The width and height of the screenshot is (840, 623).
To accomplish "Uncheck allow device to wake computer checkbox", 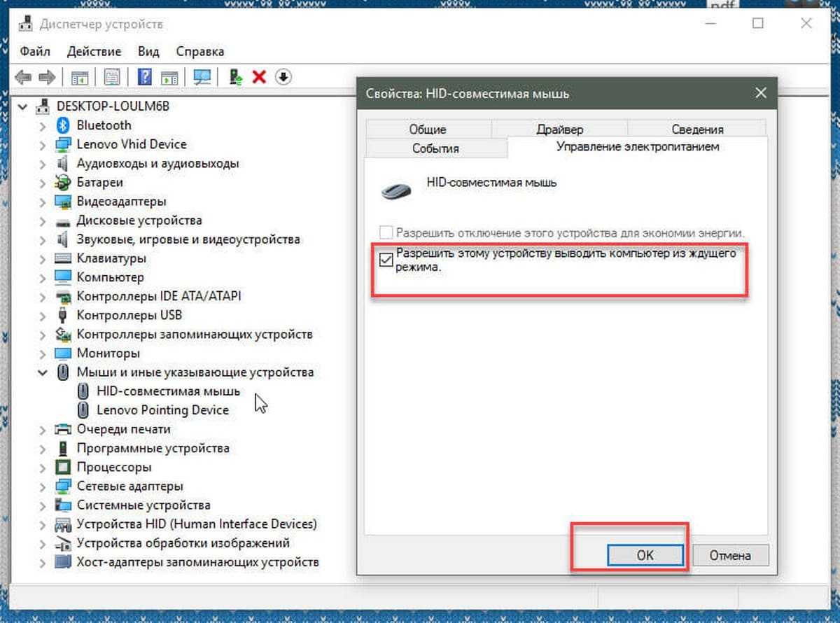I will [x=386, y=260].
